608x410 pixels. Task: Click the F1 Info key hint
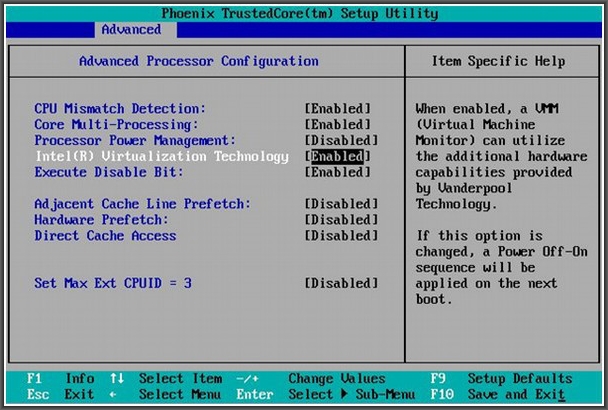tap(60, 378)
